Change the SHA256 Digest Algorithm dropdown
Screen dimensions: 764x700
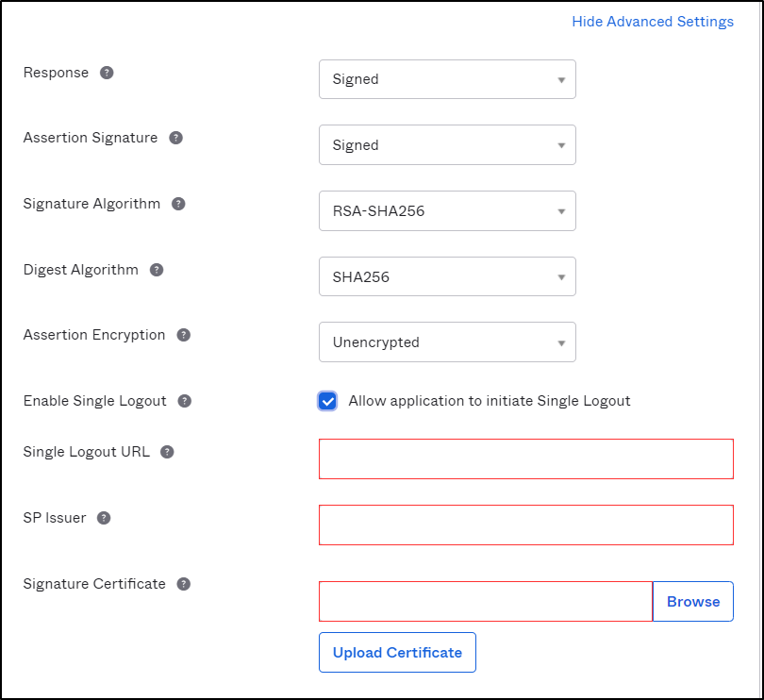click(x=447, y=277)
